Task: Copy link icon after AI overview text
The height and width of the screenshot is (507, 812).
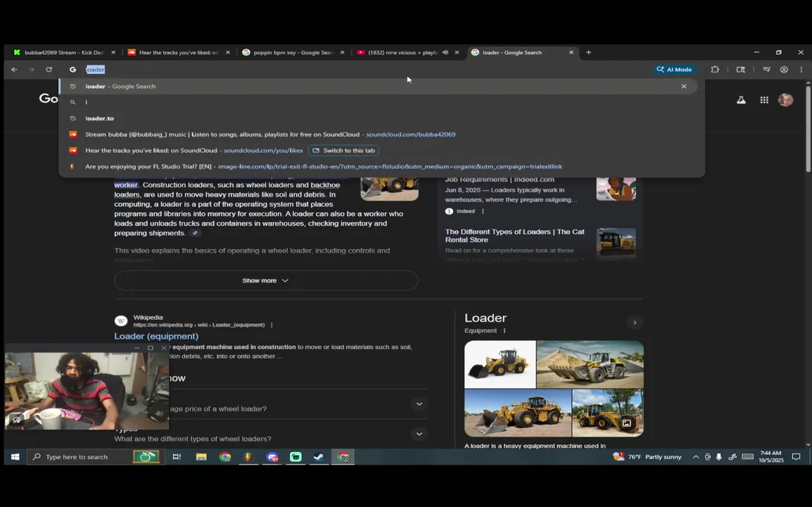Action: pyautogui.click(x=195, y=233)
